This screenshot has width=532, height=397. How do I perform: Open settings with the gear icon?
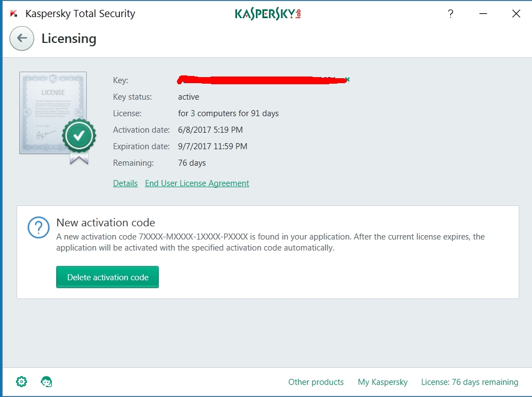point(22,382)
